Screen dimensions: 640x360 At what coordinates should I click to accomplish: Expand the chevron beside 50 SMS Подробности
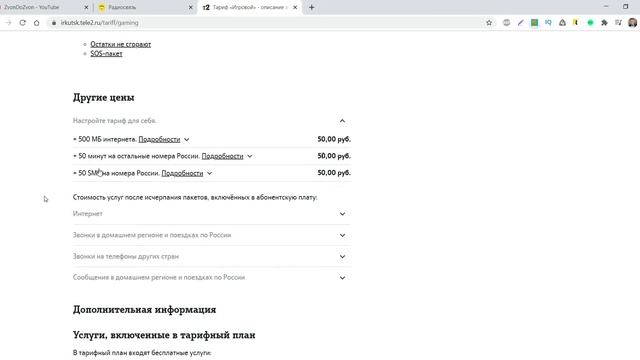click(209, 173)
